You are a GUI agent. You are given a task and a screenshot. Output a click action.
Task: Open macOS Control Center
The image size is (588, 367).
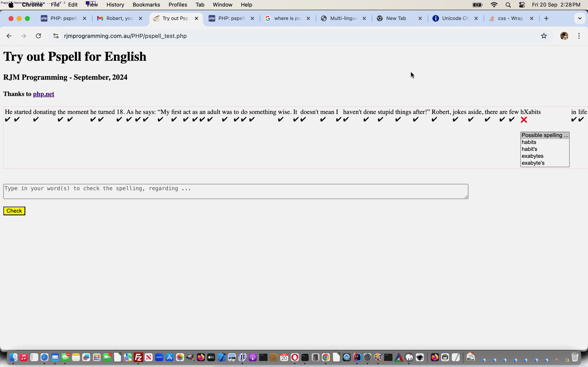(x=522, y=5)
